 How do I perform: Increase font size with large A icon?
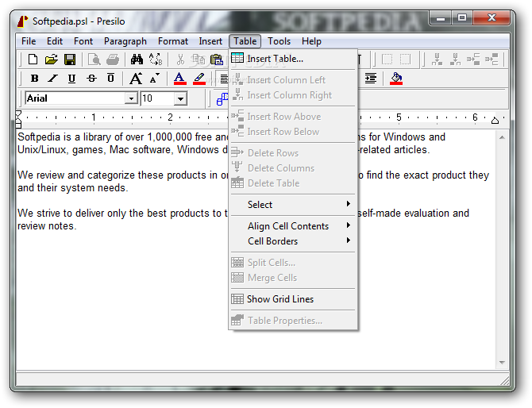(136, 79)
